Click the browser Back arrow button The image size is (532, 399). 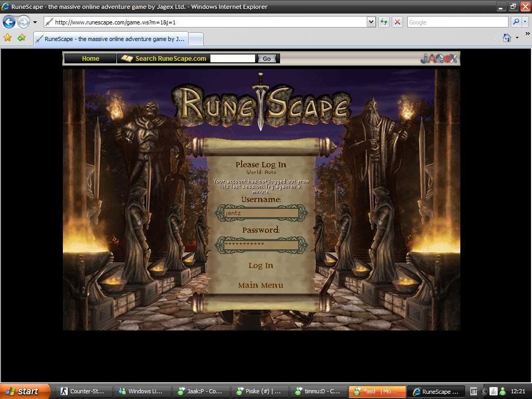9,22
